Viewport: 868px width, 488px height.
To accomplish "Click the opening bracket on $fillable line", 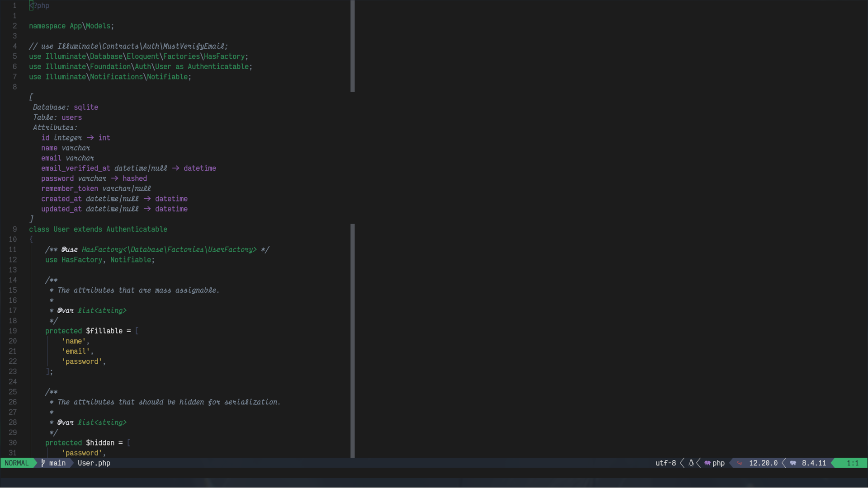I will [137, 331].
